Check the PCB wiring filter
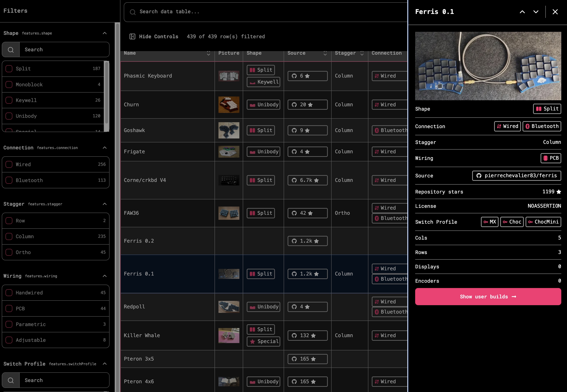Viewport: 567px width, 392px height. click(9, 309)
